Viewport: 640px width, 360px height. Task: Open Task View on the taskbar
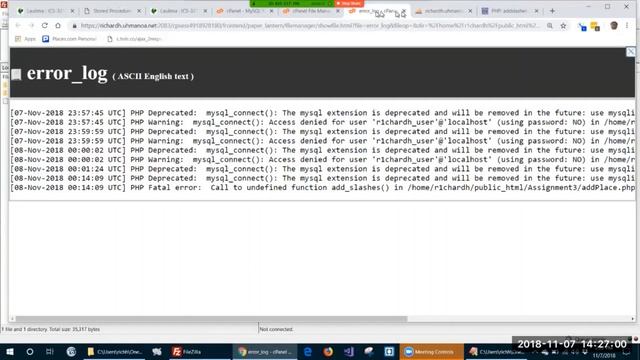[x=50, y=352]
